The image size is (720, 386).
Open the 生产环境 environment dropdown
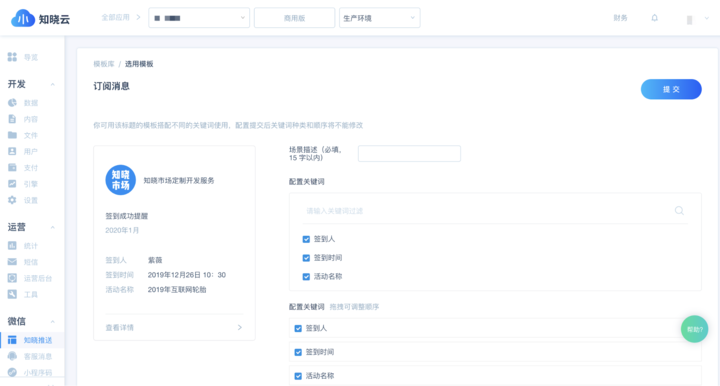coord(379,18)
